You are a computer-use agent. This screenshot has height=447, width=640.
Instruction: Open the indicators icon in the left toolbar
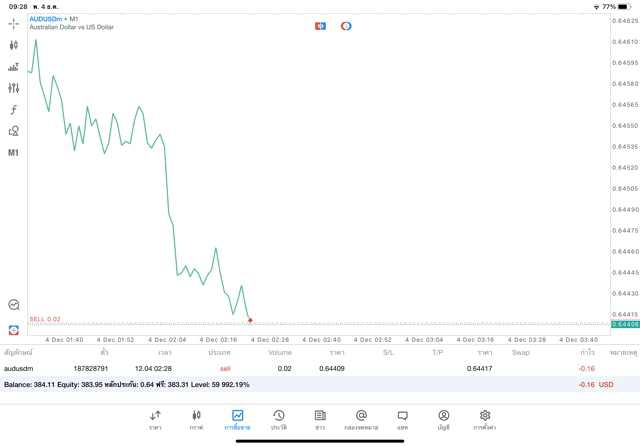[14, 67]
